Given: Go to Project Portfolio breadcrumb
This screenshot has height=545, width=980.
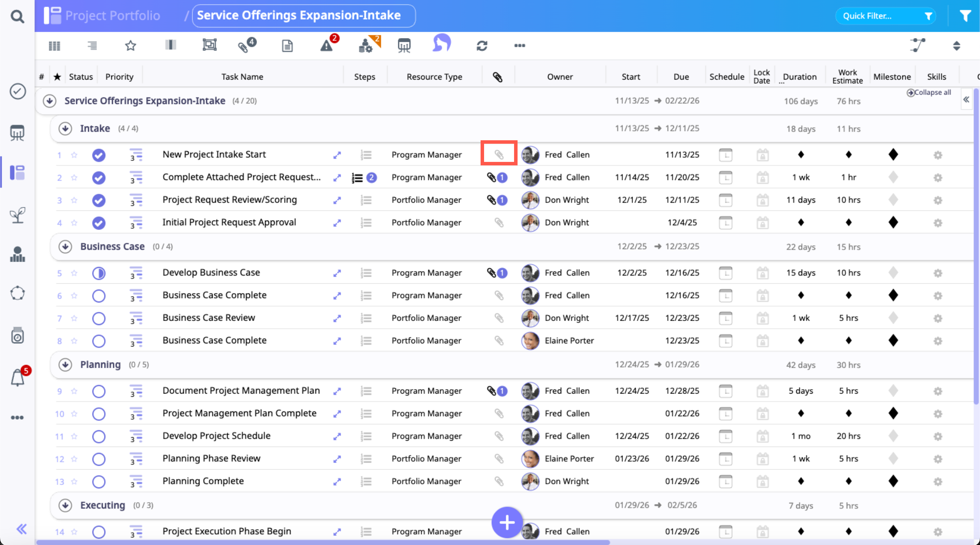Looking at the screenshot, I should click(x=113, y=16).
